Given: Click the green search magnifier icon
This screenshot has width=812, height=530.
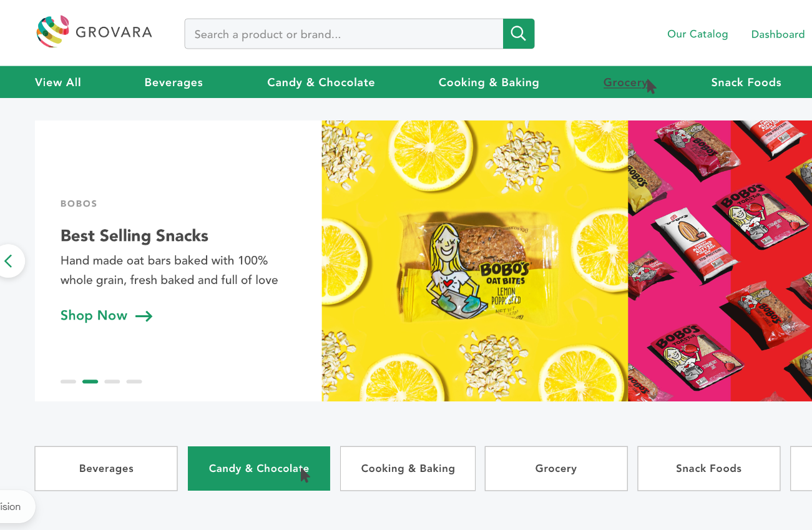Looking at the screenshot, I should (x=519, y=34).
